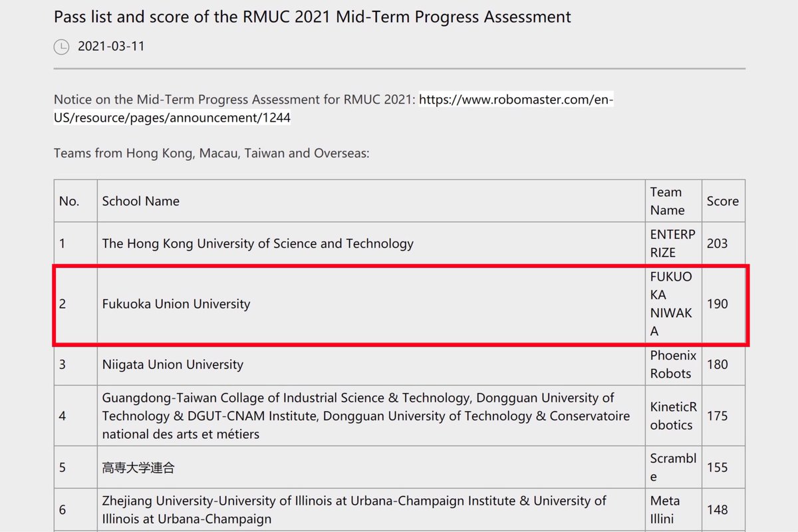Image resolution: width=798 pixels, height=532 pixels.
Task: Click the score 180 cell
Action: 724,364
